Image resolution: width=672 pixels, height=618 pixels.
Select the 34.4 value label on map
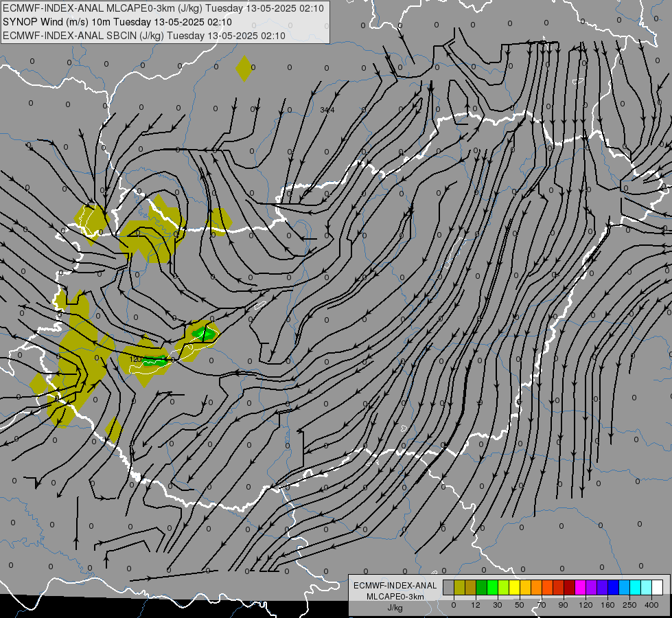point(327,111)
